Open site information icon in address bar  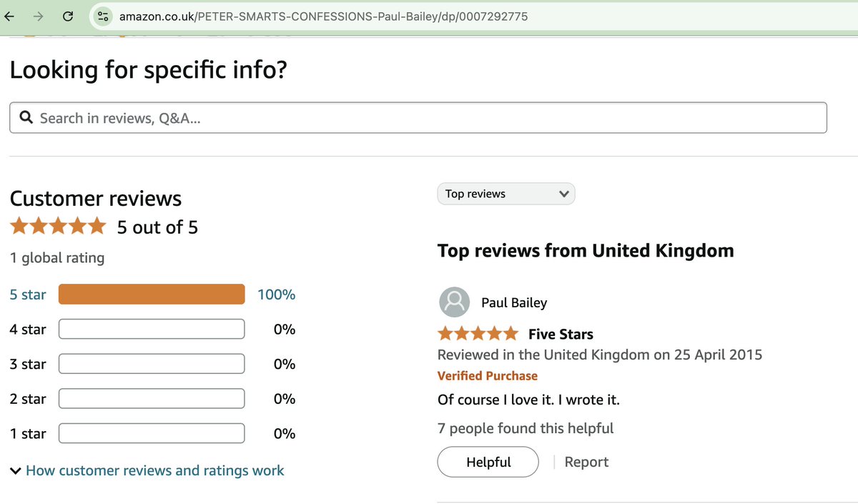[103, 16]
